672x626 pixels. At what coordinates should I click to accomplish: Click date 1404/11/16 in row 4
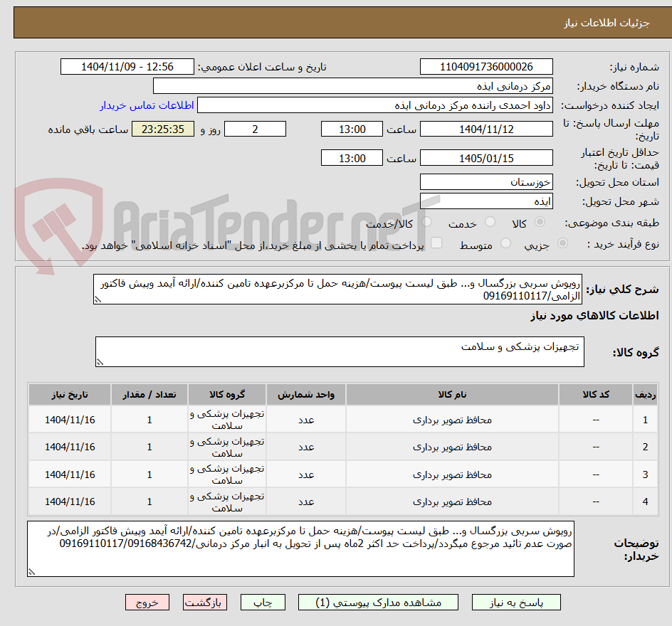click(x=70, y=502)
